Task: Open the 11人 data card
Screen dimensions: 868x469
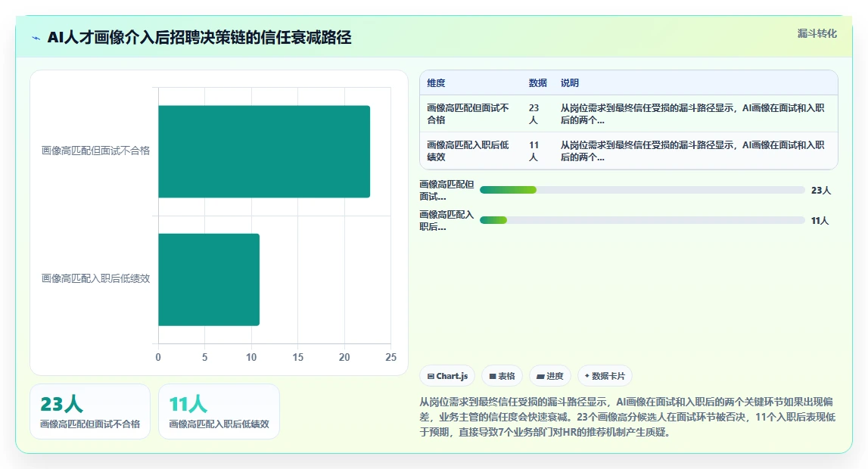Action: click(x=219, y=412)
